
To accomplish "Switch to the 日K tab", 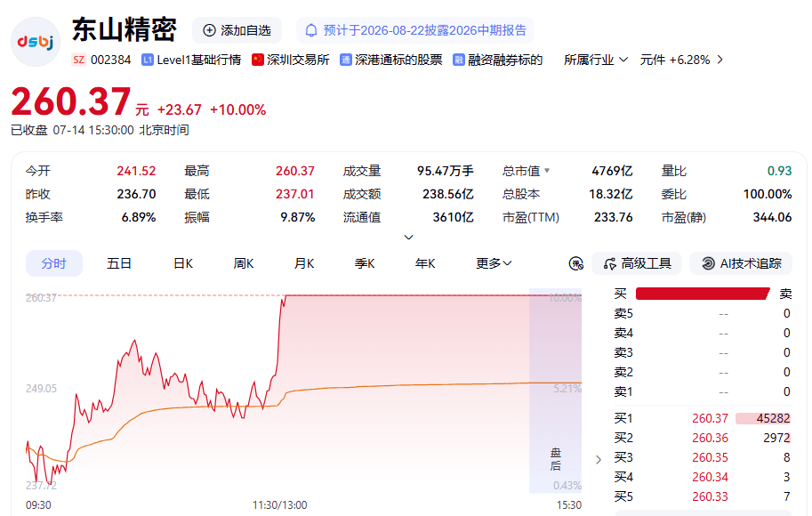I will (x=183, y=263).
